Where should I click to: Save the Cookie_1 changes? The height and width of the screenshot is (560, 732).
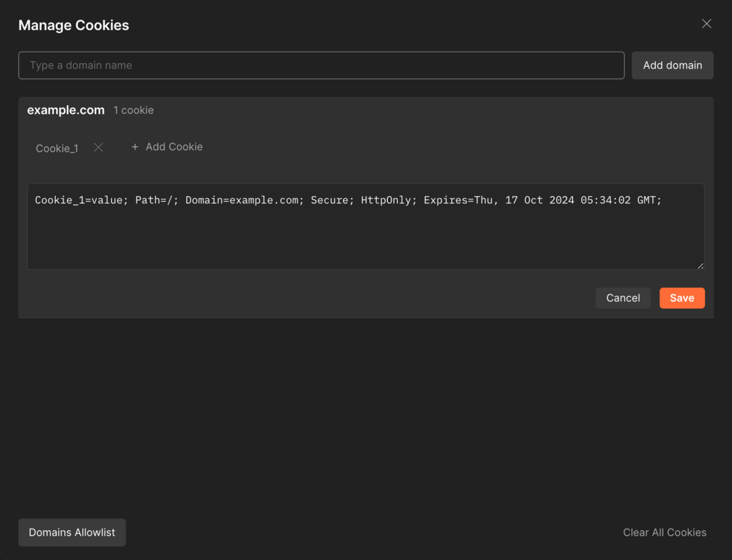[682, 298]
